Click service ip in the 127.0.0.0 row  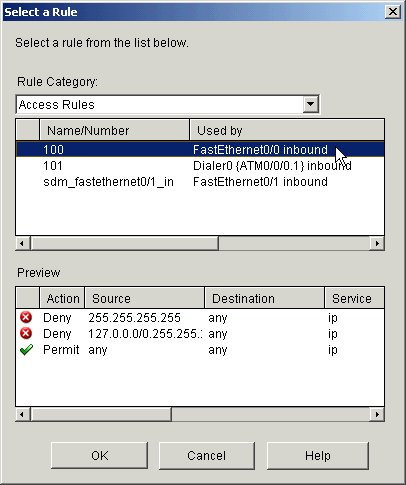tap(333, 334)
